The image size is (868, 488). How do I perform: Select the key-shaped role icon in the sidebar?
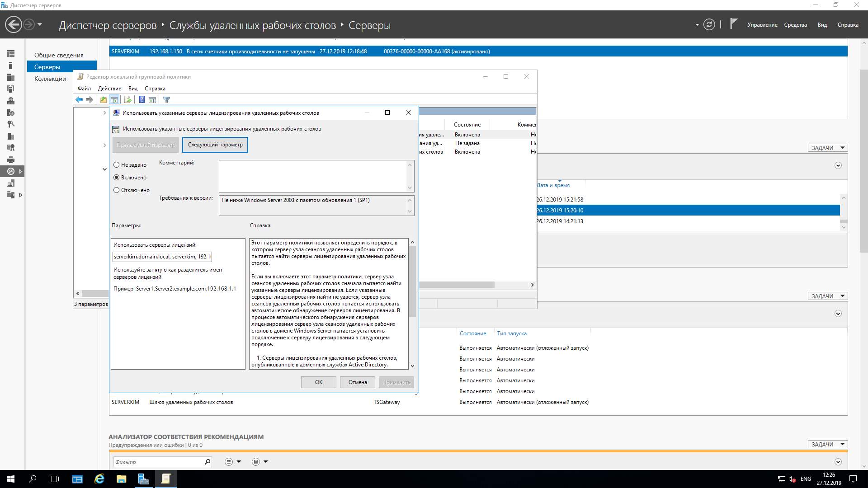pyautogui.click(x=11, y=124)
